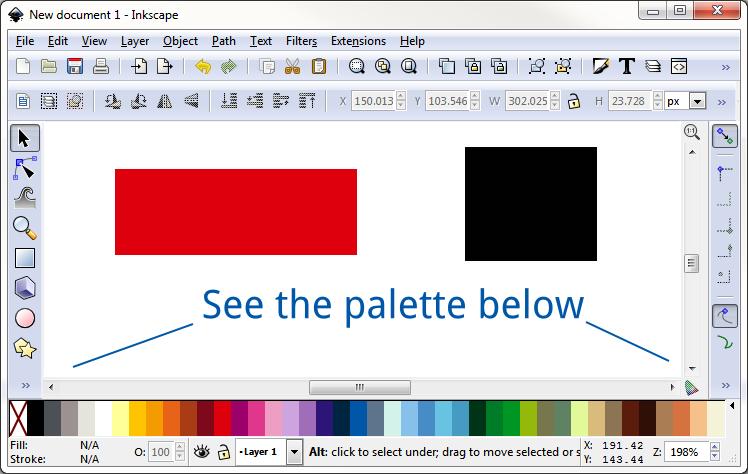Viewport: 748px width, 474px height.
Task: Raise selection to top icon
Action: (307, 101)
